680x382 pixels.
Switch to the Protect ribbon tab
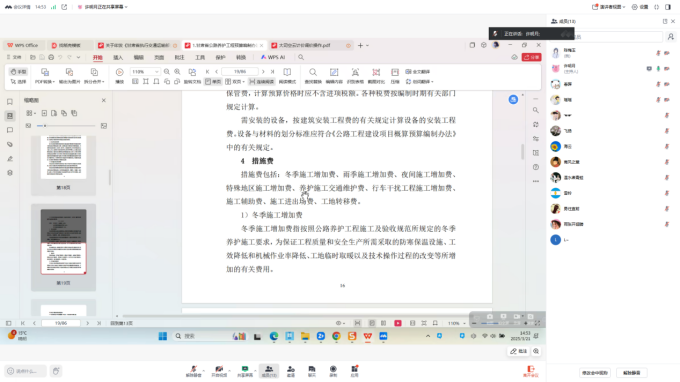220,57
